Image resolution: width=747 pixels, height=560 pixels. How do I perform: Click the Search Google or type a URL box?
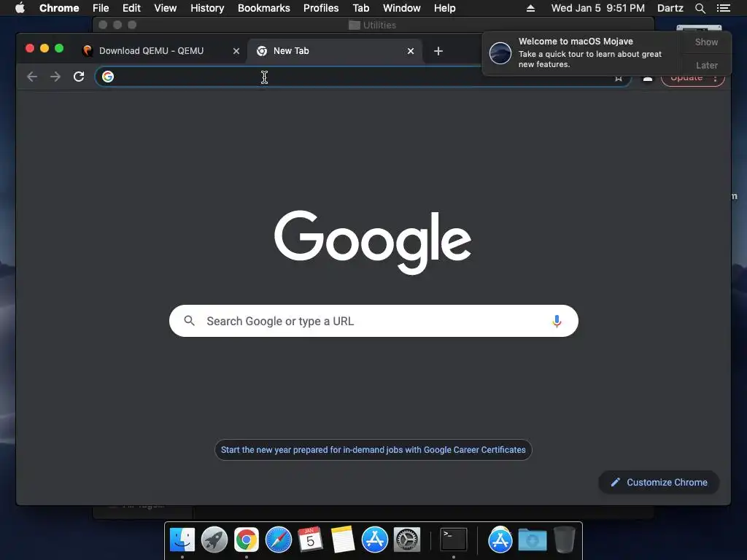pos(373,321)
